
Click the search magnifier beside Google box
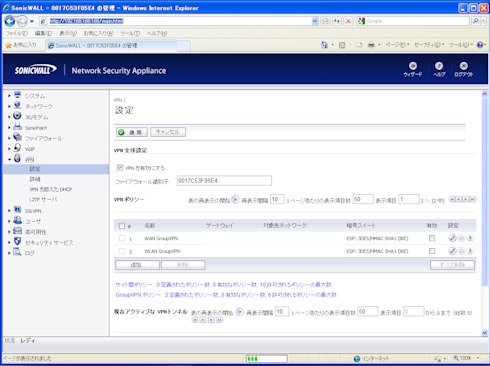[476, 21]
